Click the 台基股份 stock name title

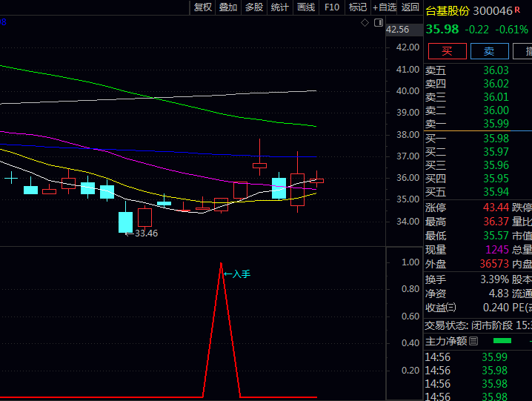coord(448,10)
